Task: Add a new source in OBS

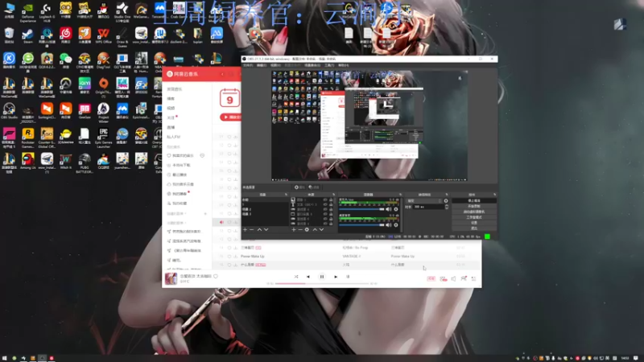Action: pyautogui.click(x=293, y=230)
